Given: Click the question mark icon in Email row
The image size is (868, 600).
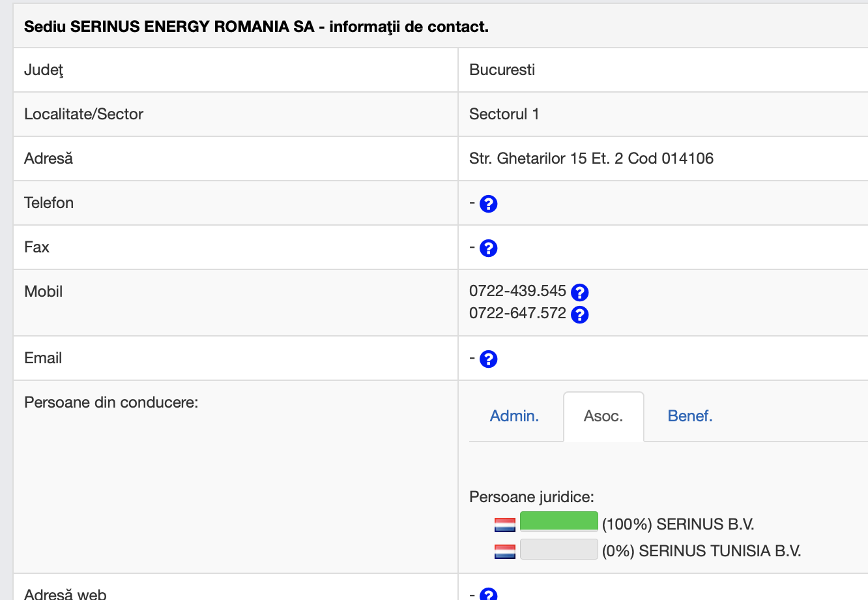Looking at the screenshot, I should click(x=488, y=359).
